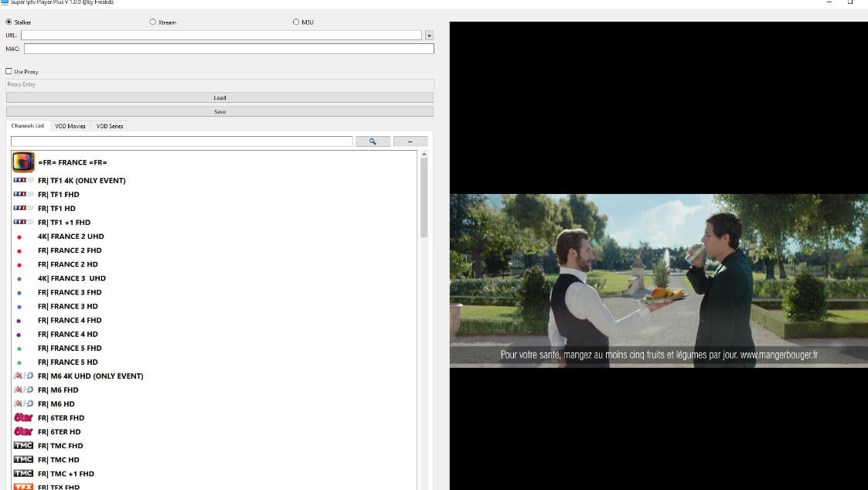Enable the Use Proxy checkbox

click(x=9, y=72)
